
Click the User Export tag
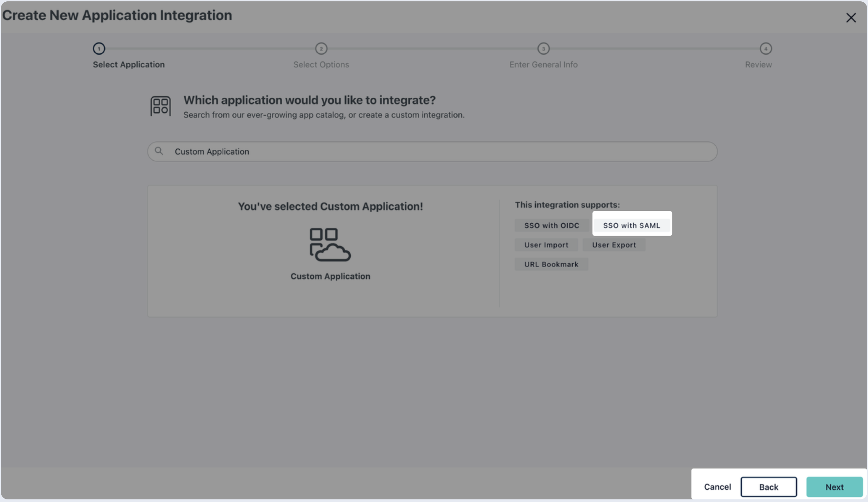[x=614, y=245]
